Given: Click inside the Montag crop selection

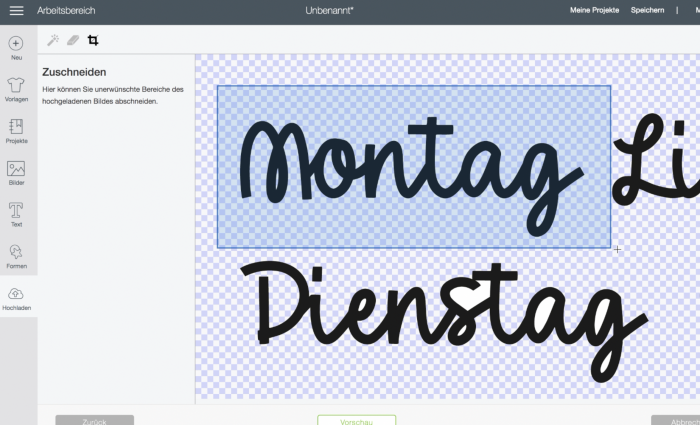Looking at the screenshot, I should (x=413, y=166).
